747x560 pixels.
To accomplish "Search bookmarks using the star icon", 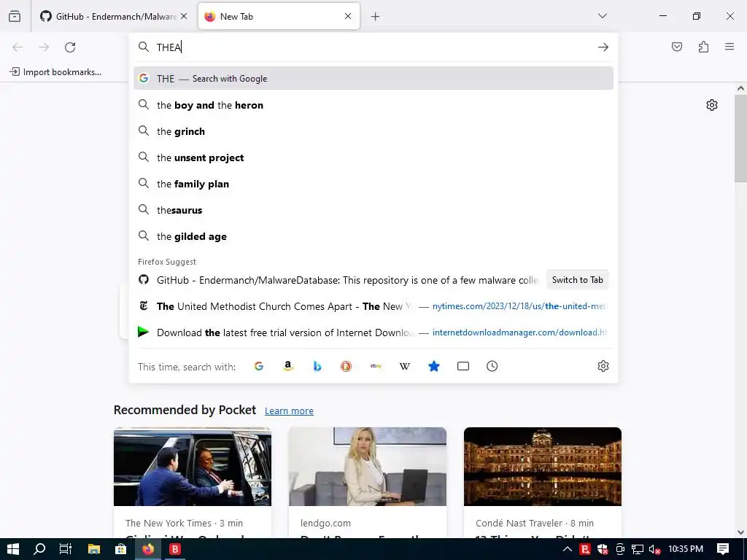I will click(433, 366).
